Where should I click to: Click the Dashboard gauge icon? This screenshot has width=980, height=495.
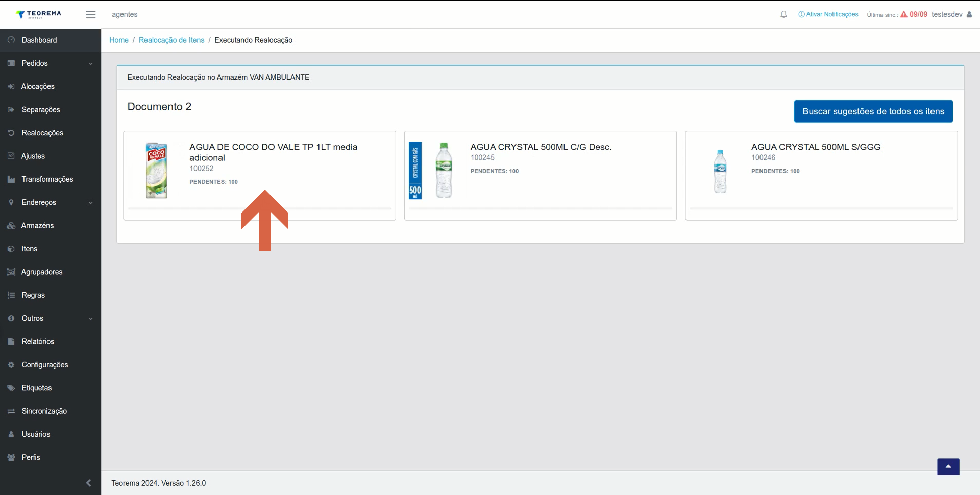(x=11, y=40)
